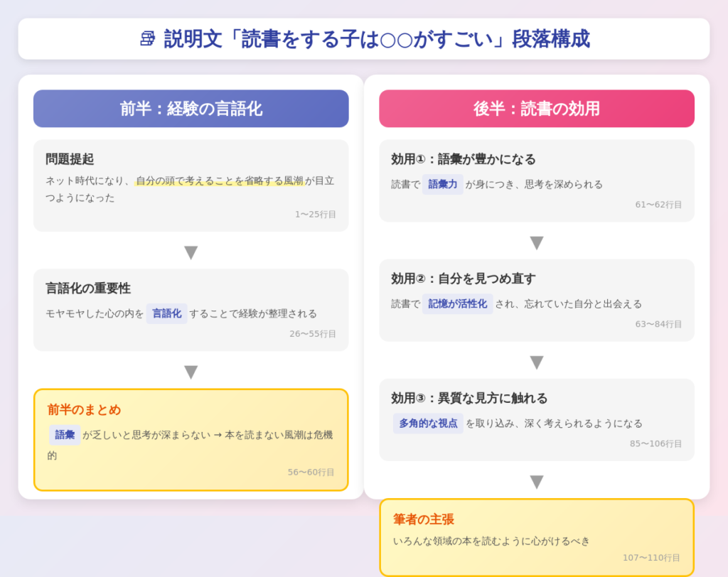Select the 後半：読書の効用 header

pos(537,109)
